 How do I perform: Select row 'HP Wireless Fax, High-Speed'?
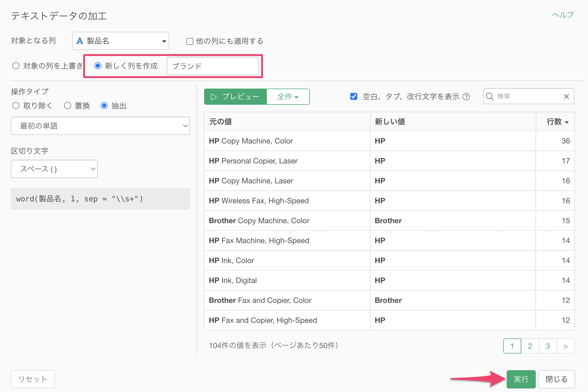point(389,201)
